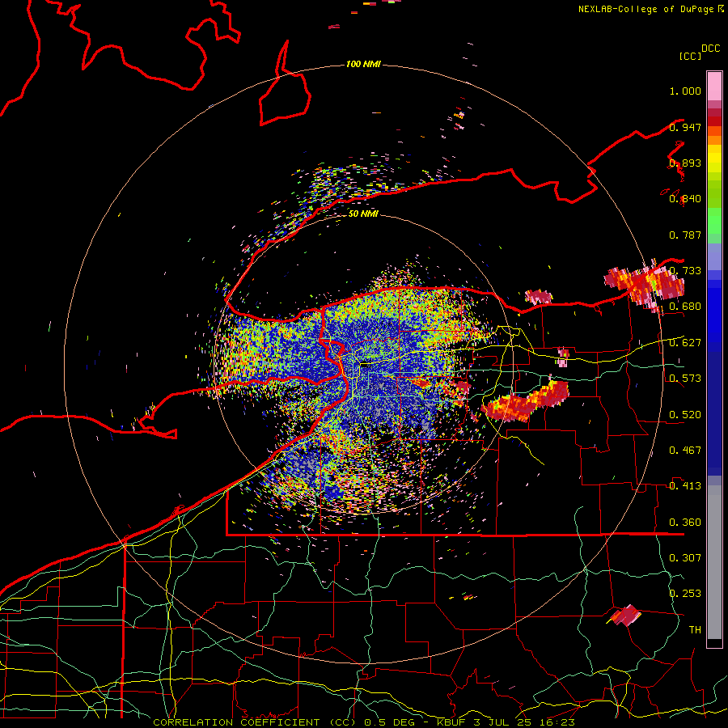The width and height of the screenshot is (728, 728).
Task: Click the 0.733 scale value
Action: 685,271
